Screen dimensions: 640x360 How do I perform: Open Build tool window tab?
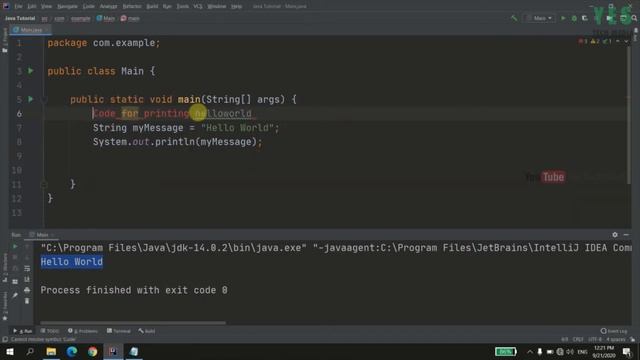(x=147, y=331)
